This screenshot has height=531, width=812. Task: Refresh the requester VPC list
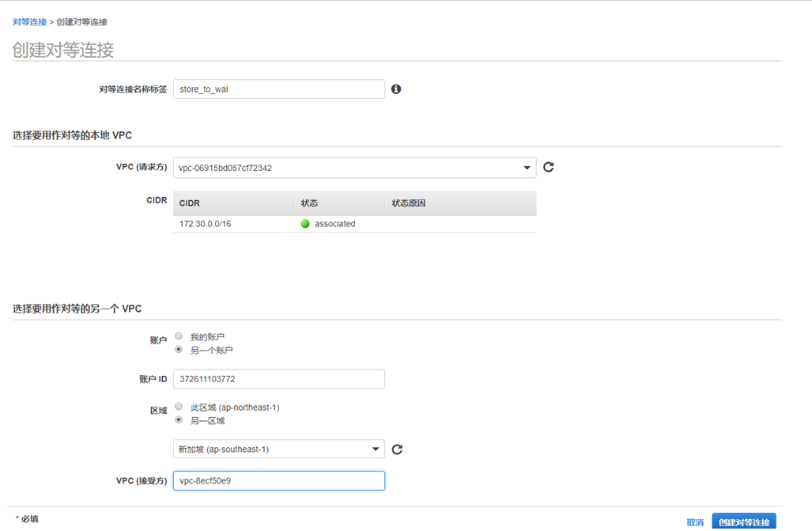[549, 168]
